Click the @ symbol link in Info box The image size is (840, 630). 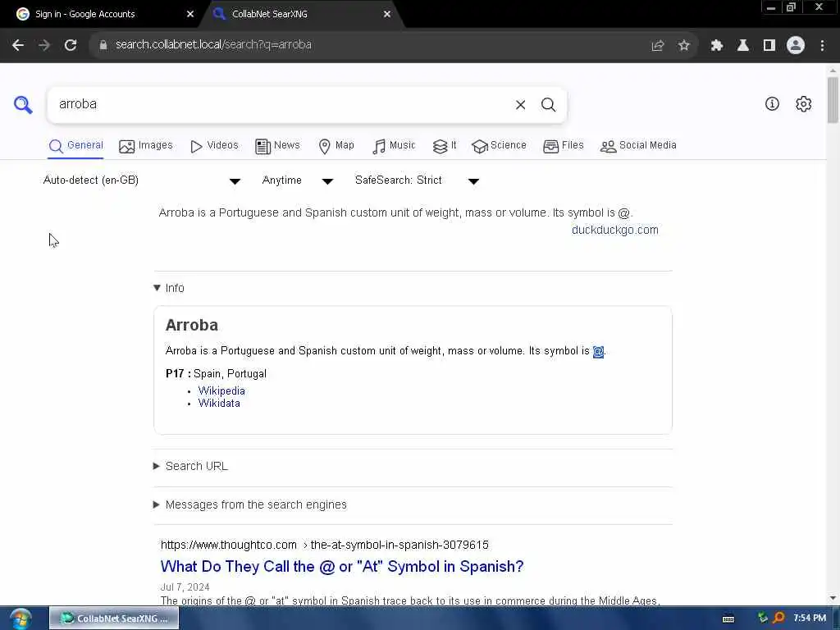pos(598,351)
